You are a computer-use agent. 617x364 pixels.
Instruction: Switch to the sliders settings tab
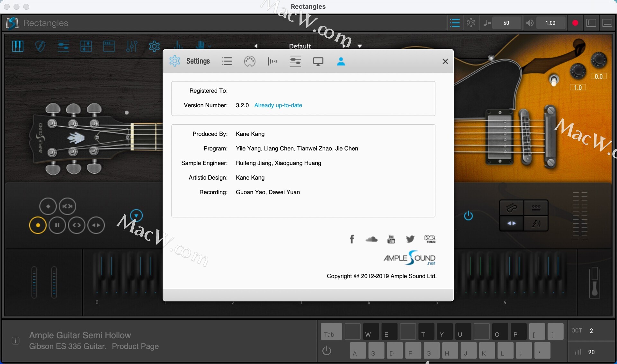tap(295, 61)
